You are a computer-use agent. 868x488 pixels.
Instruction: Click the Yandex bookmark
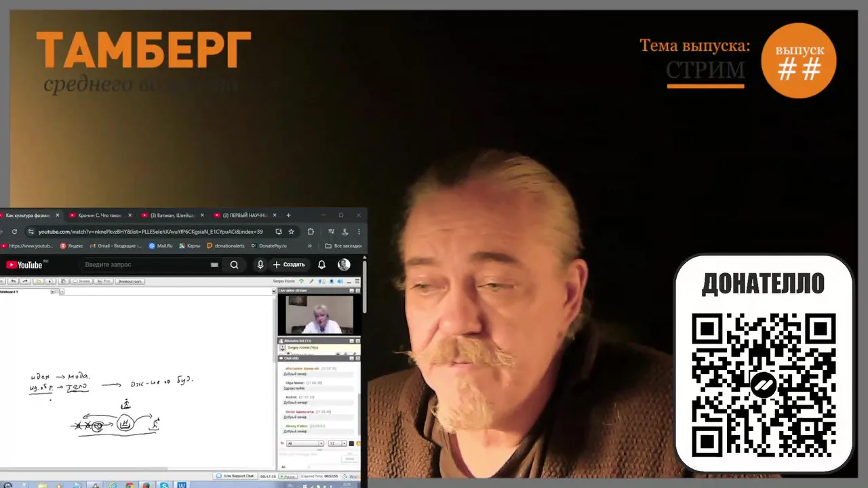(71, 246)
